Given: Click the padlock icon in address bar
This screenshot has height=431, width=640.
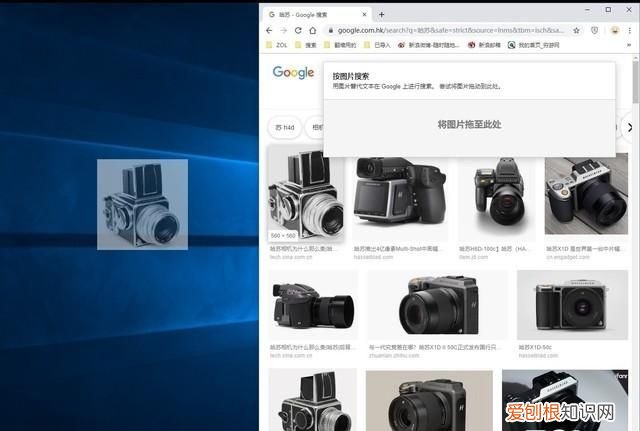Looking at the screenshot, I should pyautogui.click(x=331, y=31).
